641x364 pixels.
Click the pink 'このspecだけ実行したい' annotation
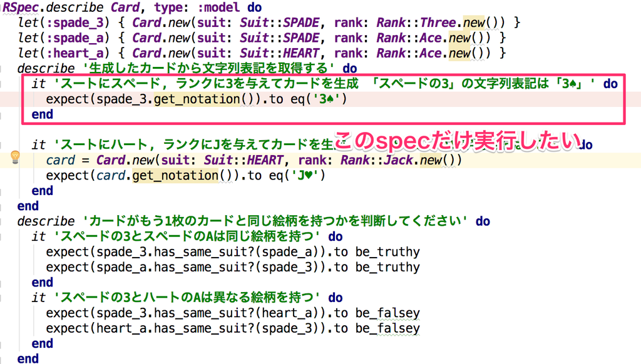tap(456, 141)
